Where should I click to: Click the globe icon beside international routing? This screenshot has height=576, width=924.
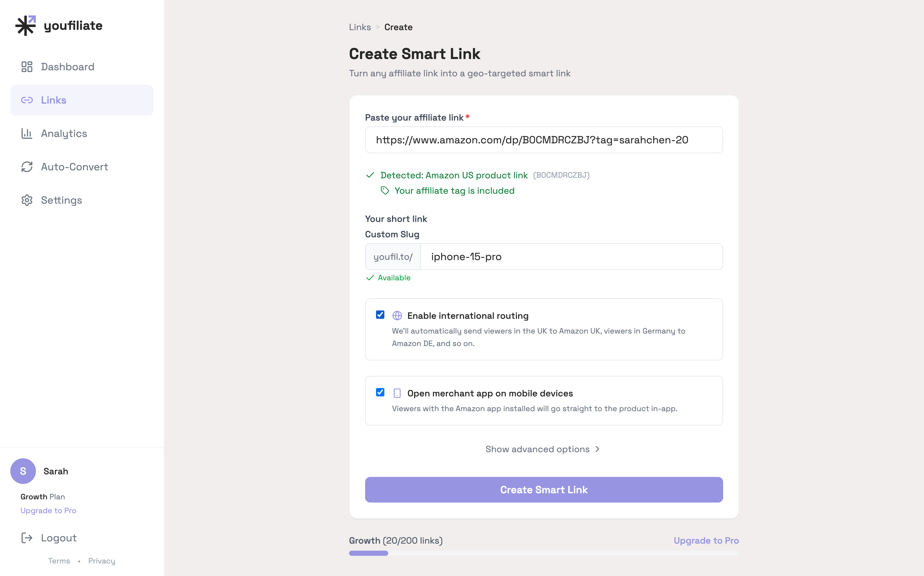click(397, 316)
